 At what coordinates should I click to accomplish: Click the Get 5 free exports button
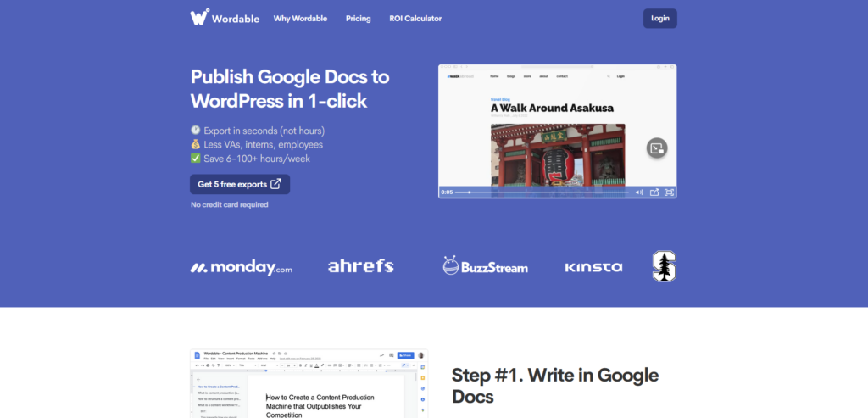[x=240, y=184]
